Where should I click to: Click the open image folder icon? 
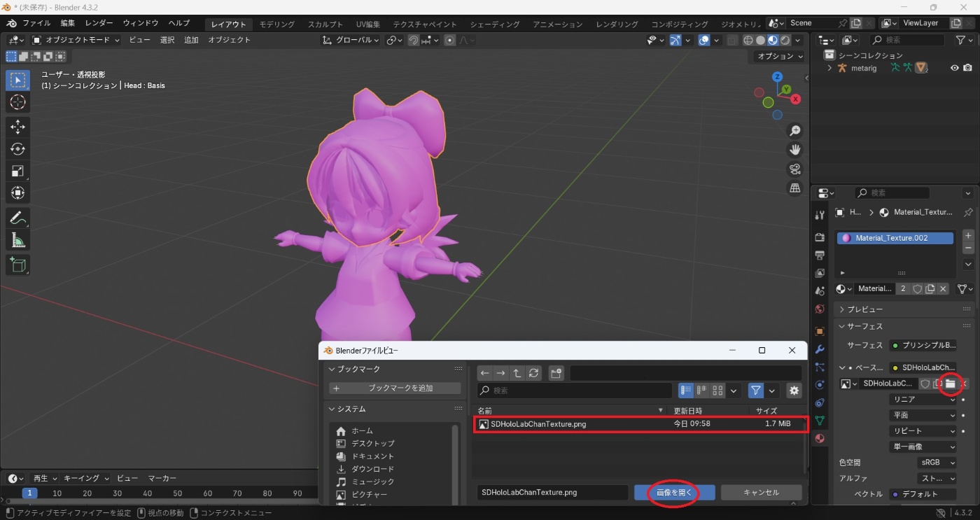(x=950, y=384)
